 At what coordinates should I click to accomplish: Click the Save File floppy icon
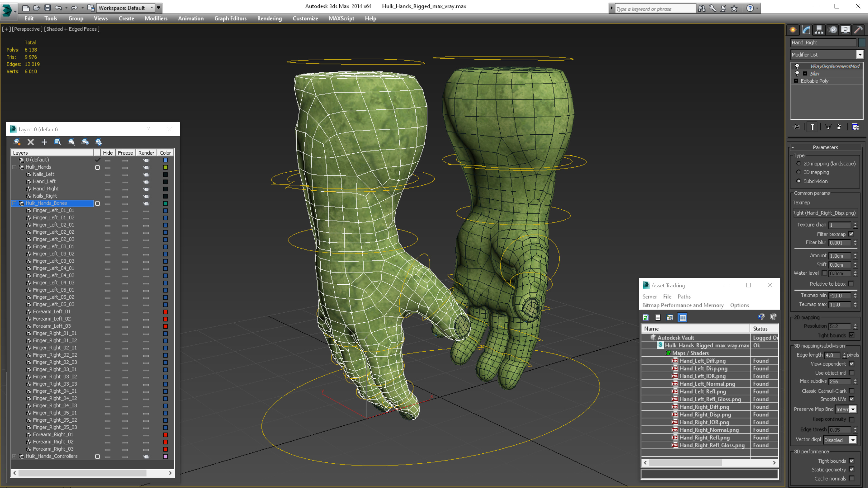[x=48, y=8]
